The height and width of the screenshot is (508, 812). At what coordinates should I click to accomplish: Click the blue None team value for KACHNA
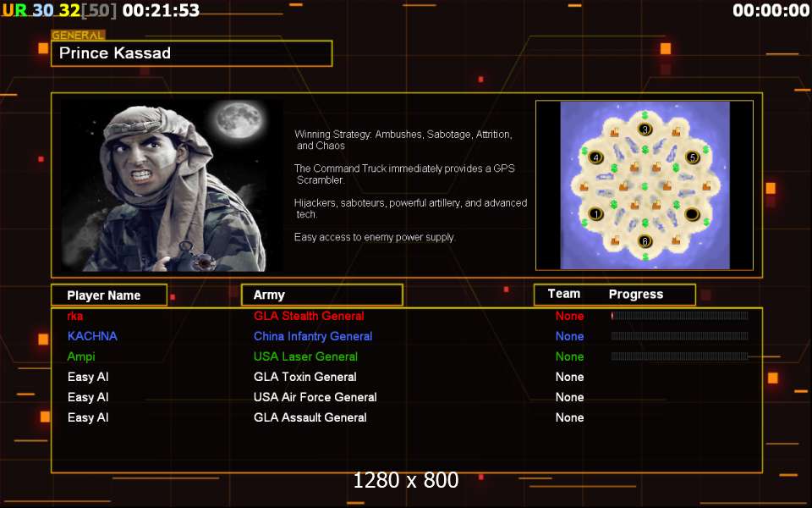click(x=569, y=336)
